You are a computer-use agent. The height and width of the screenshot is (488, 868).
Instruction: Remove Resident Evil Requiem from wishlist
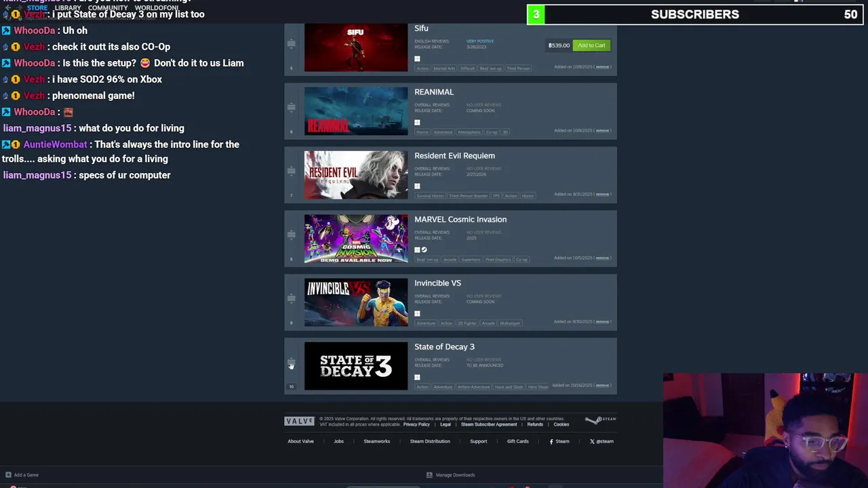tap(602, 195)
